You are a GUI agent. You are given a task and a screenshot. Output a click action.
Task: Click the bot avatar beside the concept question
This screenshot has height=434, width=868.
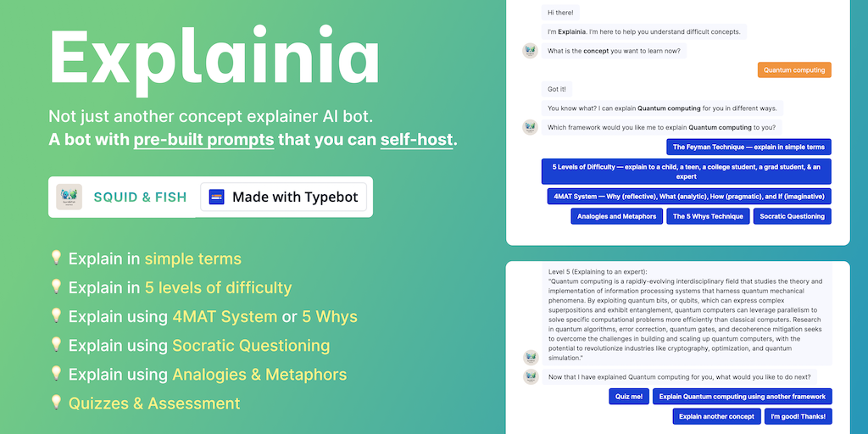click(531, 51)
